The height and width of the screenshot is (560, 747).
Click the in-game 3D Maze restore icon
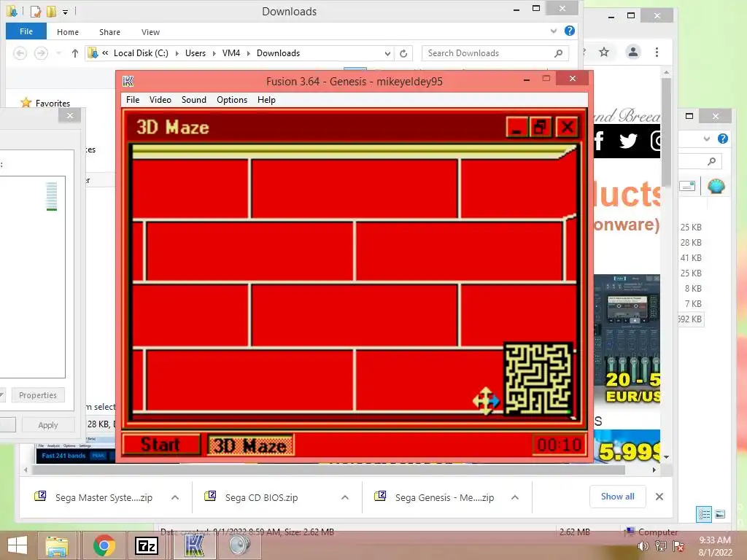coord(541,127)
